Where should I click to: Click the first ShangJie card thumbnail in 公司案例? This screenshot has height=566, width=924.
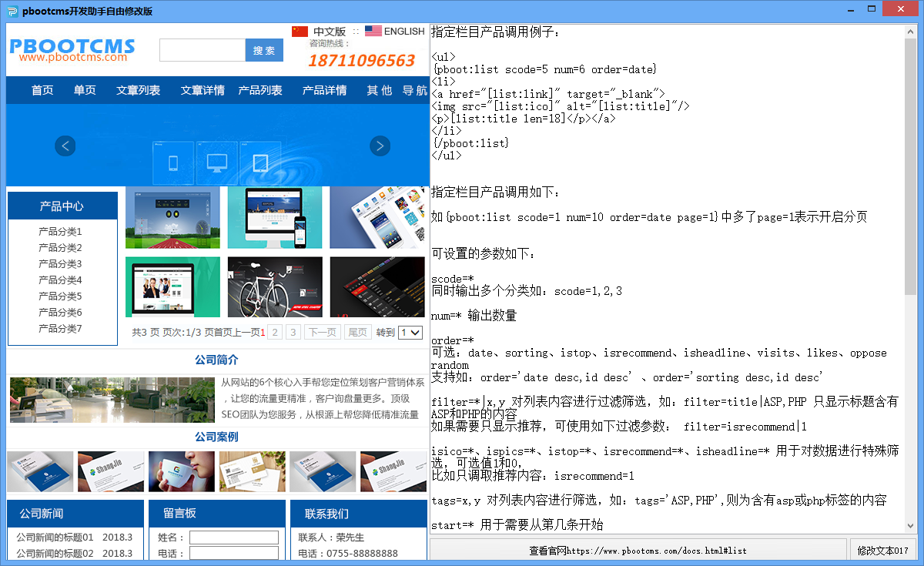tap(110, 470)
